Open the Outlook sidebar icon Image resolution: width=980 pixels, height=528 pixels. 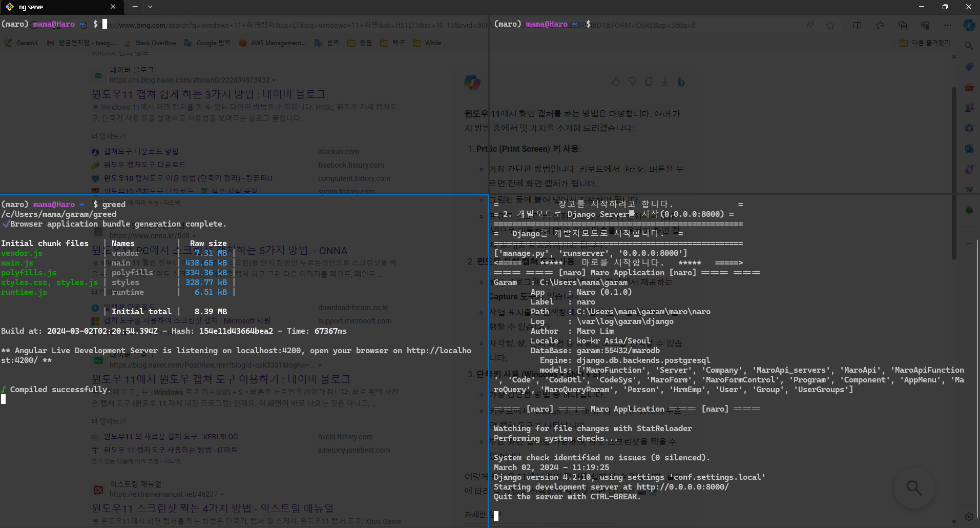pos(969,149)
